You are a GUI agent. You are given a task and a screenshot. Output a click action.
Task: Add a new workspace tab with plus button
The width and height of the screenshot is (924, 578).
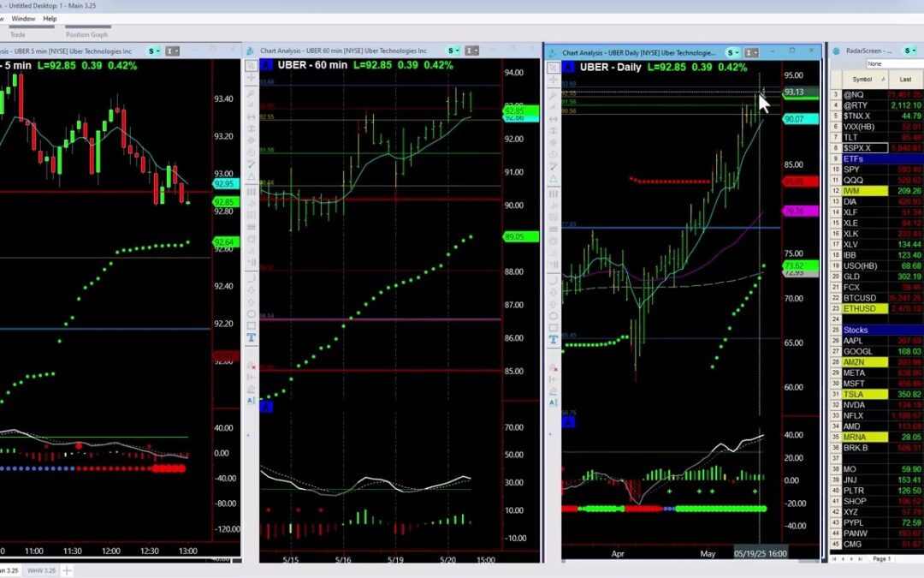68,570
